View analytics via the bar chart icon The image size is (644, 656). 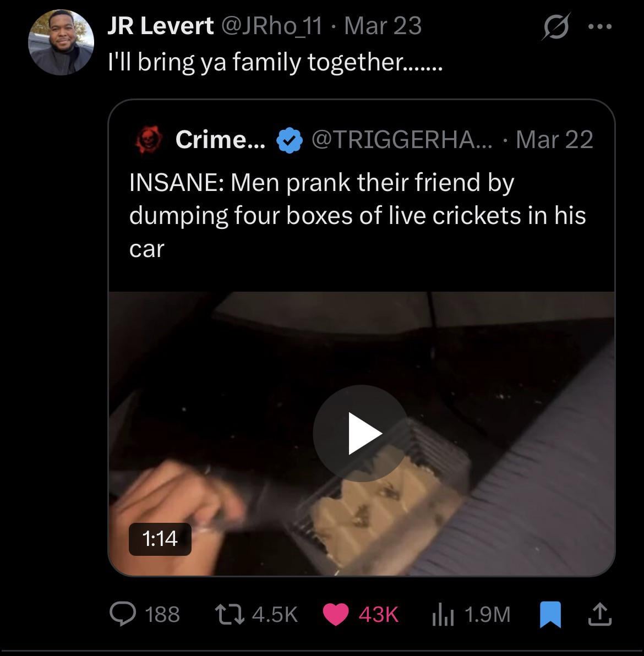[443, 614]
